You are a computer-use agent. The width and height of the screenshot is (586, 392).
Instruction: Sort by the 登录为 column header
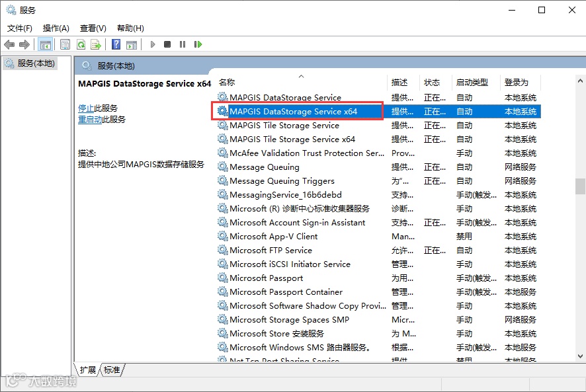pyautogui.click(x=521, y=82)
